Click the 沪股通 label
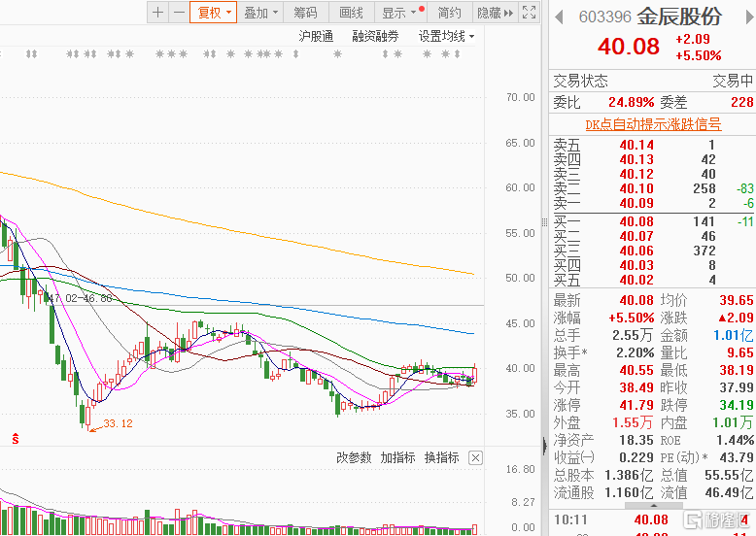The width and height of the screenshot is (756, 536). [x=316, y=36]
